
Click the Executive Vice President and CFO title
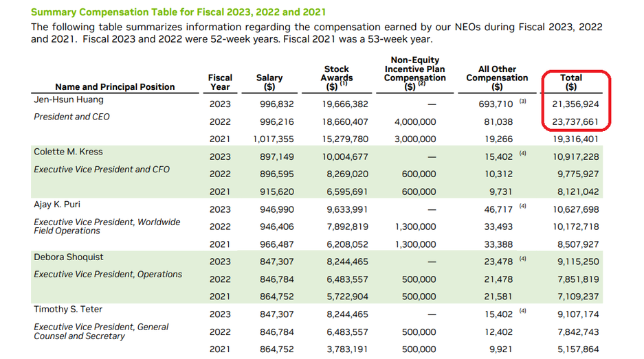tap(102, 170)
